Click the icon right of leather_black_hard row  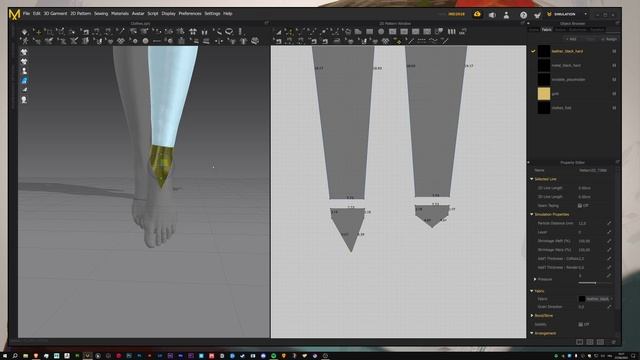coord(614,51)
